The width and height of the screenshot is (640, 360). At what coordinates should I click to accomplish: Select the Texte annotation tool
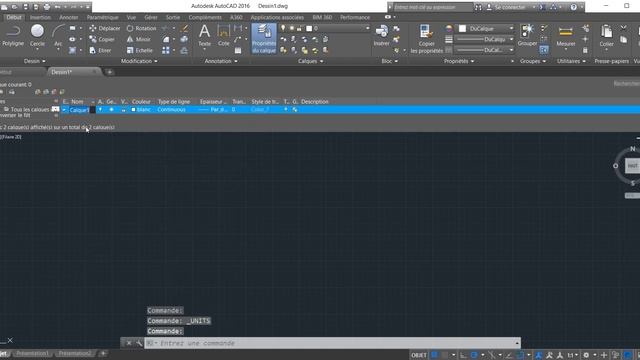204,36
